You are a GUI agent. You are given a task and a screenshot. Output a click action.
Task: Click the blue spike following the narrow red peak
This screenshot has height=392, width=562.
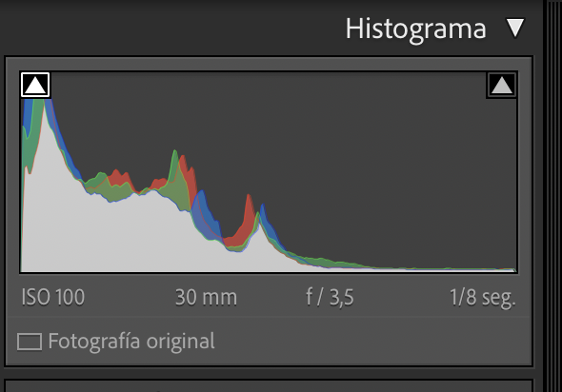[x=265, y=219]
